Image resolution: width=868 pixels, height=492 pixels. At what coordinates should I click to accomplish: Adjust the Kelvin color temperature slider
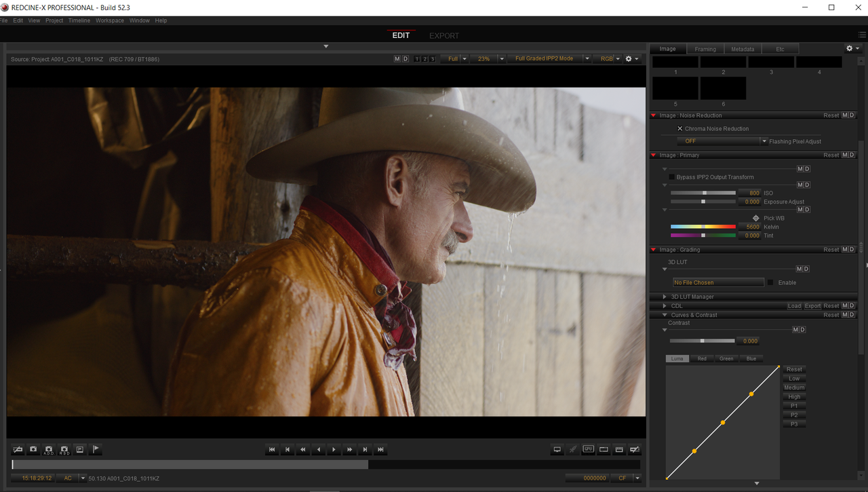(x=703, y=227)
